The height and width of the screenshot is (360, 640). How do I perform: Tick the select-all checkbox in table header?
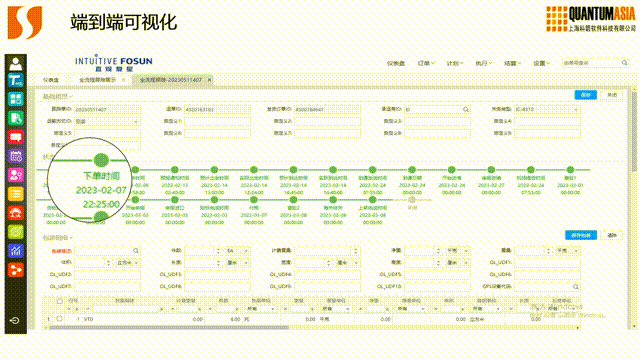coord(60,301)
